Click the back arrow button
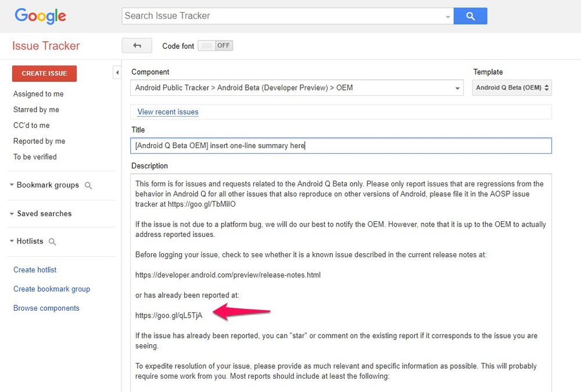Viewport: 581px width, 392px height. [137, 45]
